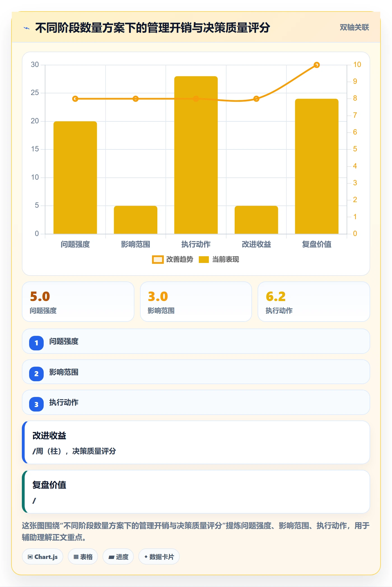392x587 pixels.
Task: Click the 进度 tag
Action: tap(118, 557)
